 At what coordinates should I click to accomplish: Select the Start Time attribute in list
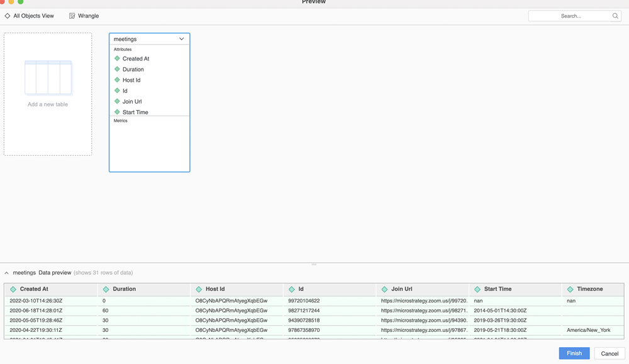click(135, 112)
